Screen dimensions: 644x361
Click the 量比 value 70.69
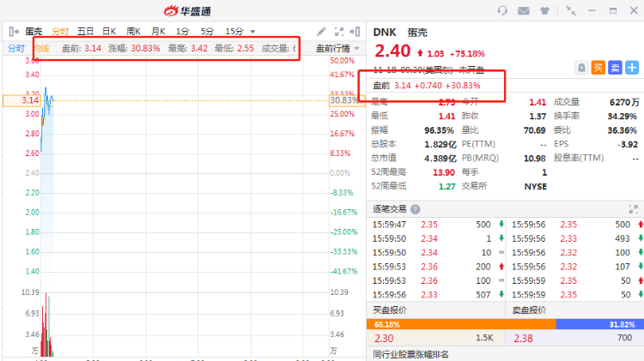tap(534, 130)
